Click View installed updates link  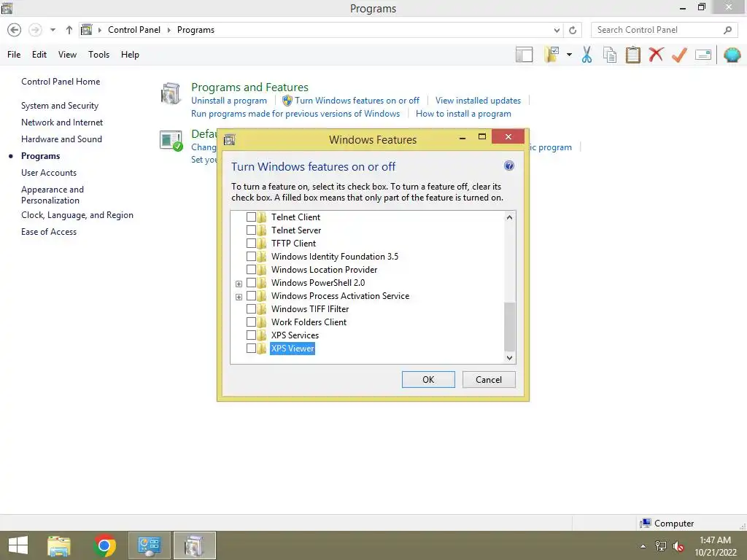pyautogui.click(x=478, y=101)
